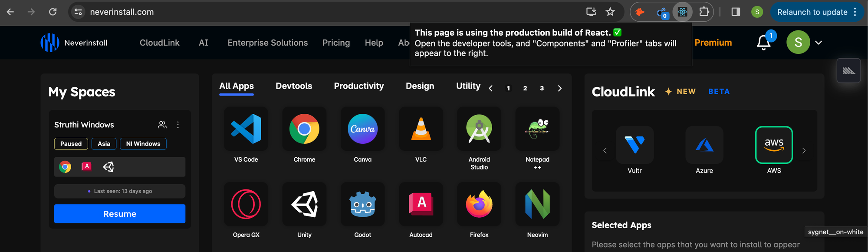868x252 pixels.
Task: Go back to the previous page
Action: (10, 12)
